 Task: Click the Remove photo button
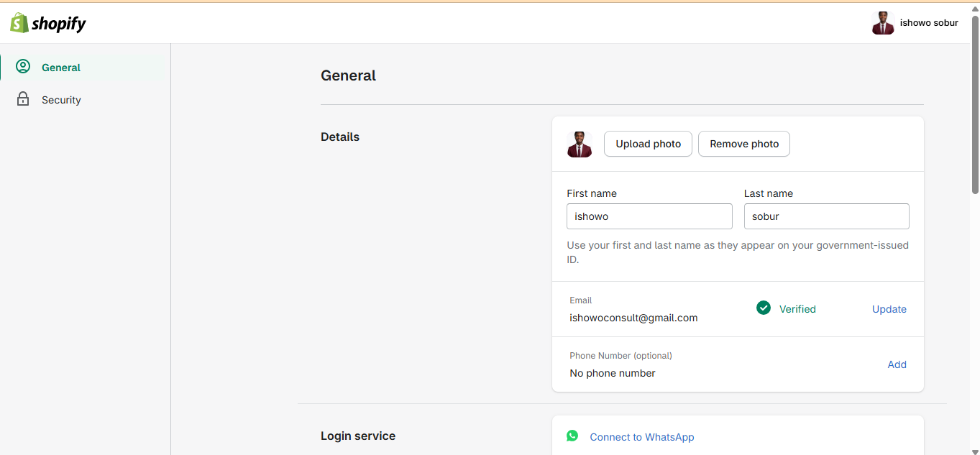[x=744, y=144]
